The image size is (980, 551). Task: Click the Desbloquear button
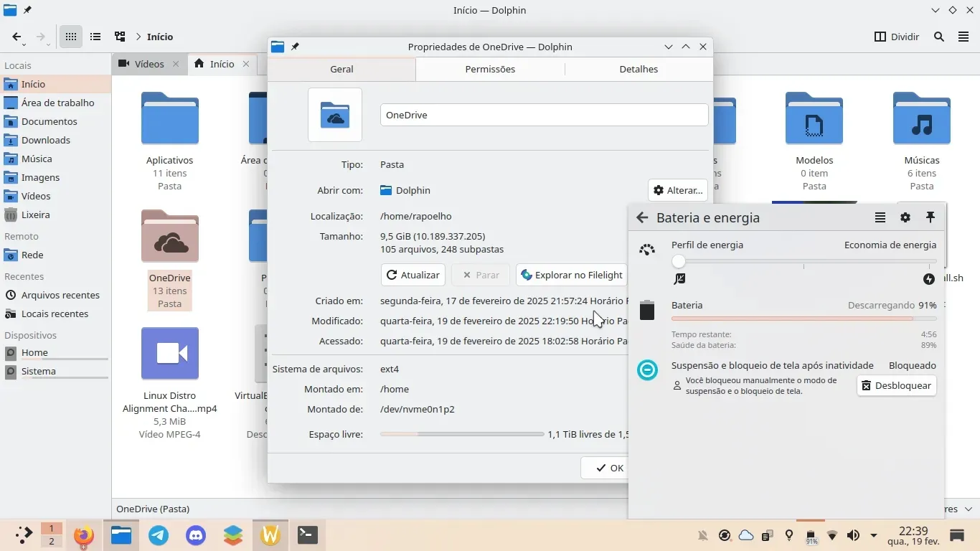tap(896, 385)
